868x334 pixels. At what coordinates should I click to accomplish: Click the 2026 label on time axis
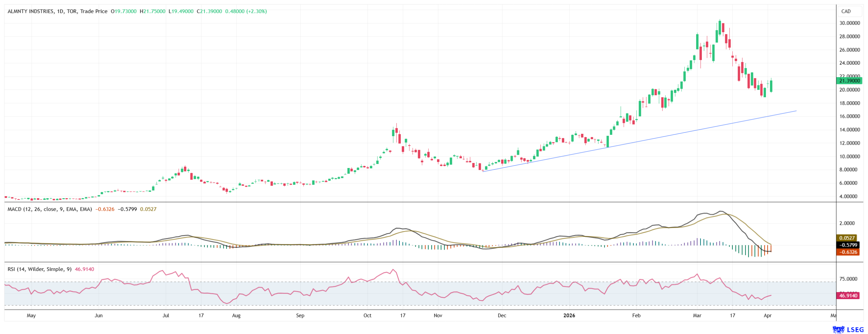pos(569,315)
